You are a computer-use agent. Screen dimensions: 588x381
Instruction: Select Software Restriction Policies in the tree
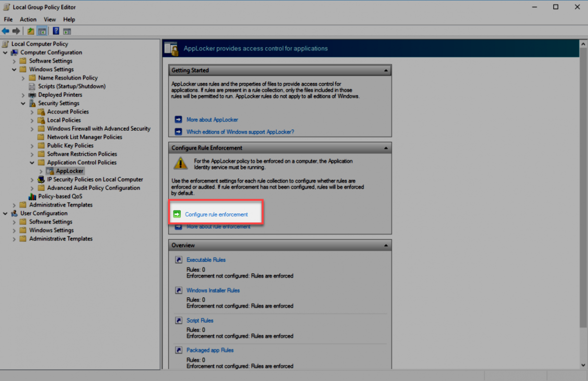82,154
